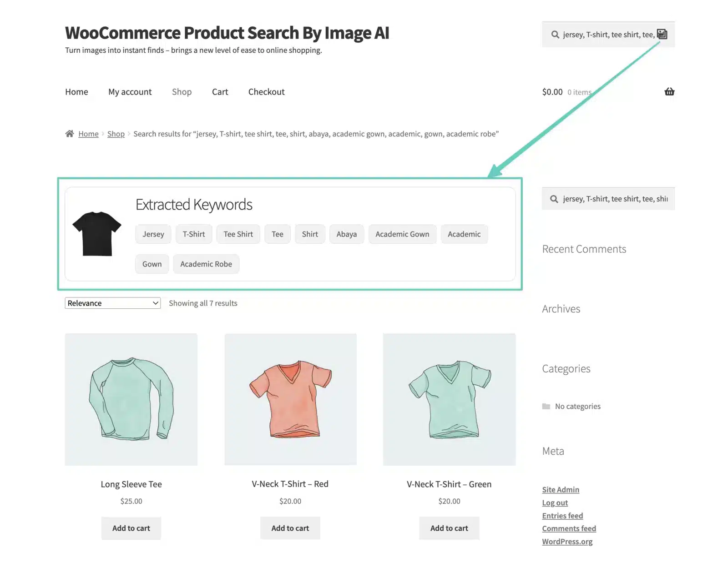
Task: Click the Shop breadcrumb link
Action: (x=116, y=134)
